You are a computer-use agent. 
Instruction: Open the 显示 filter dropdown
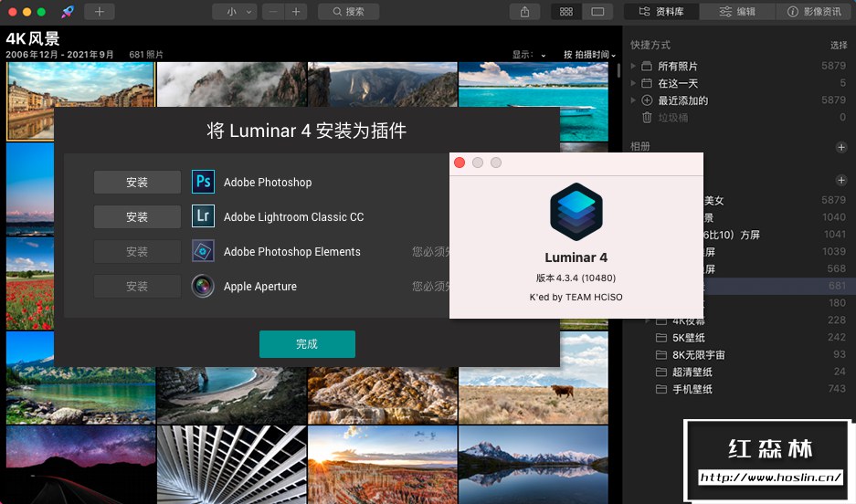click(x=528, y=55)
